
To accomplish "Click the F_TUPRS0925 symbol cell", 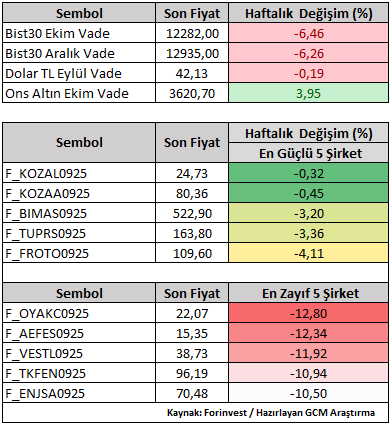I will point(79,233).
